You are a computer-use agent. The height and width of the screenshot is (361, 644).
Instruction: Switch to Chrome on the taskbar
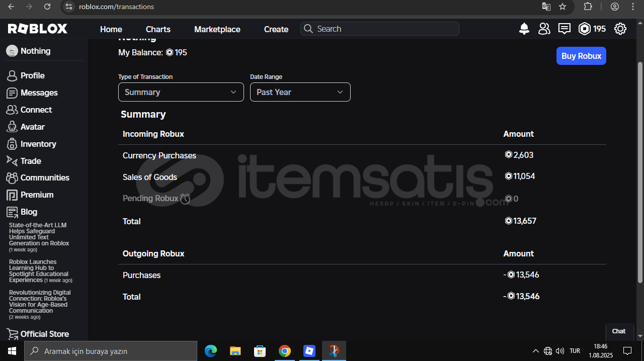[x=285, y=351]
